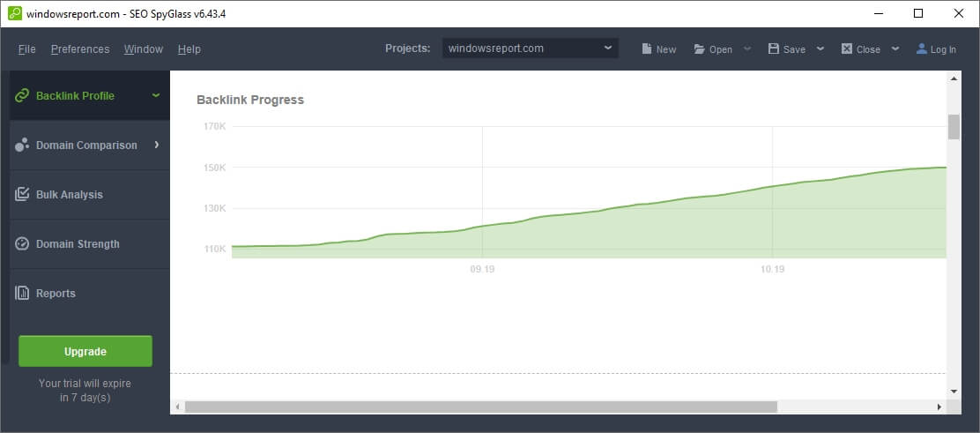980x433 pixels.
Task: Click the 10.19 date label on chart
Action: pyautogui.click(x=773, y=270)
